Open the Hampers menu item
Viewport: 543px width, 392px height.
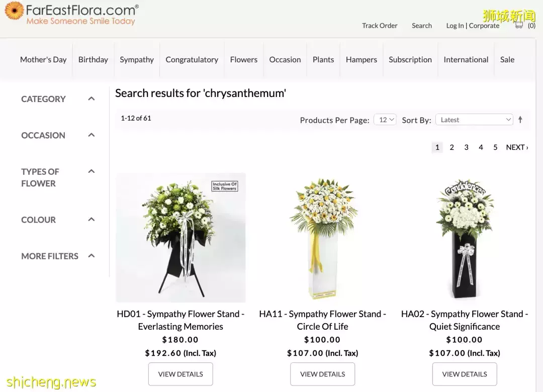pos(361,59)
